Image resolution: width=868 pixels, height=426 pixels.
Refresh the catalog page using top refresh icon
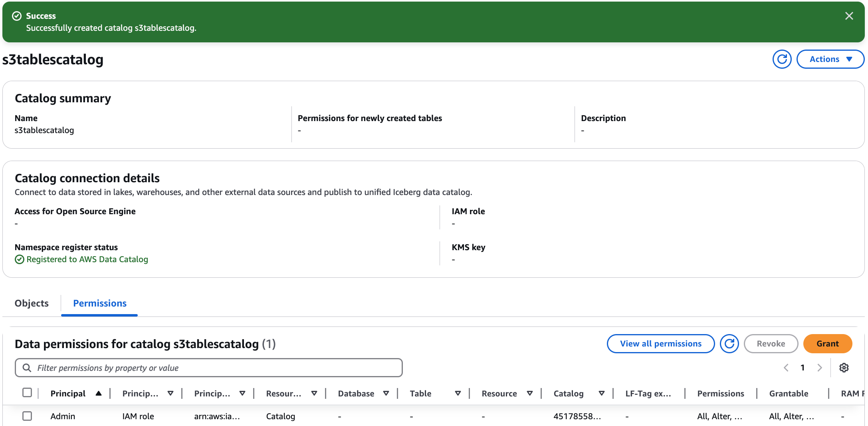click(782, 59)
